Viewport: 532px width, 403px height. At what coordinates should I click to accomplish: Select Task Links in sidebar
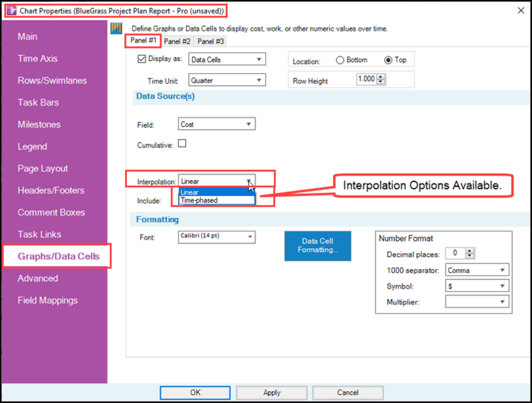(40, 234)
